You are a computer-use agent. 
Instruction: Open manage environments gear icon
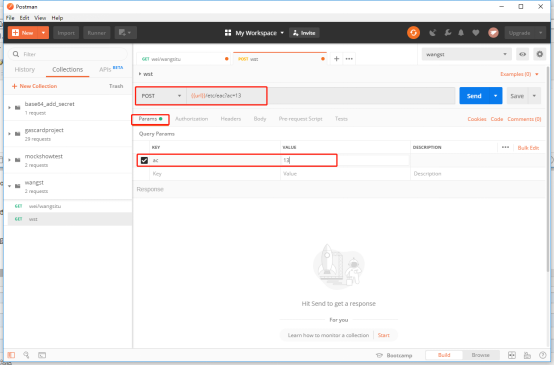540,54
